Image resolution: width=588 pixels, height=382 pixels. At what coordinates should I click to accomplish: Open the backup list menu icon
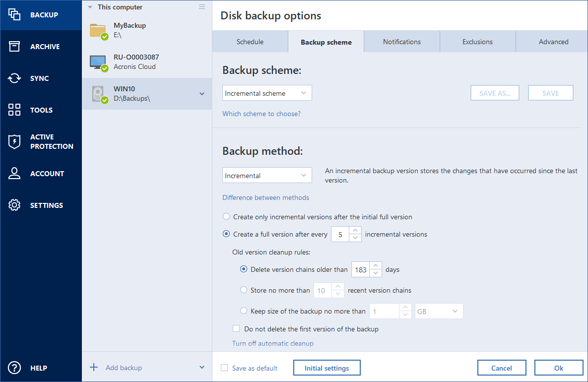click(x=201, y=6)
